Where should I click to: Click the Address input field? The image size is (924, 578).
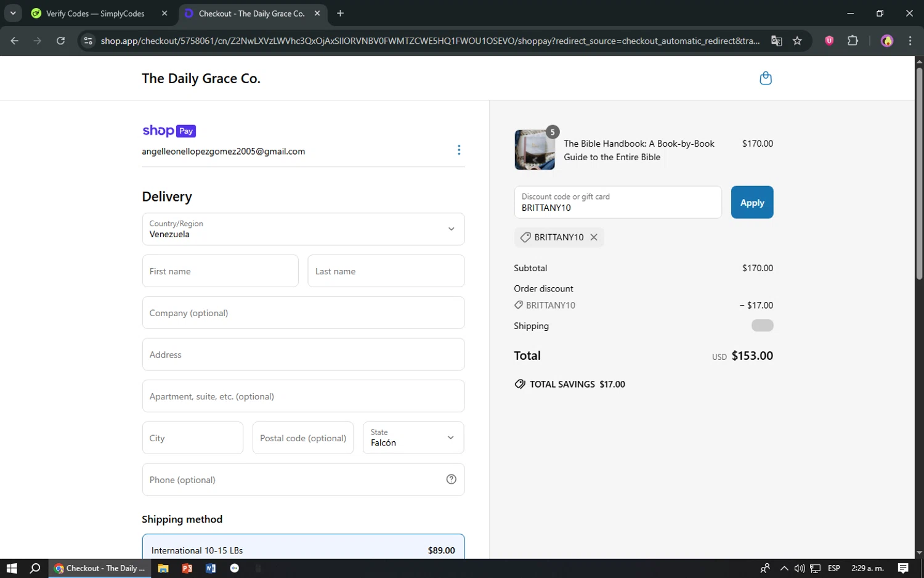(303, 354)
